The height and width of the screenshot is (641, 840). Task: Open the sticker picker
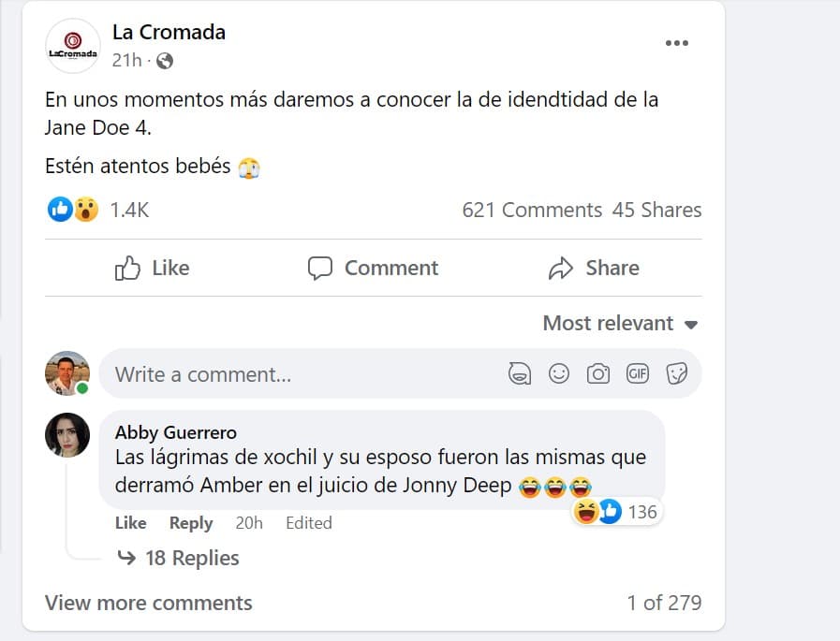(x=677, y=372)
